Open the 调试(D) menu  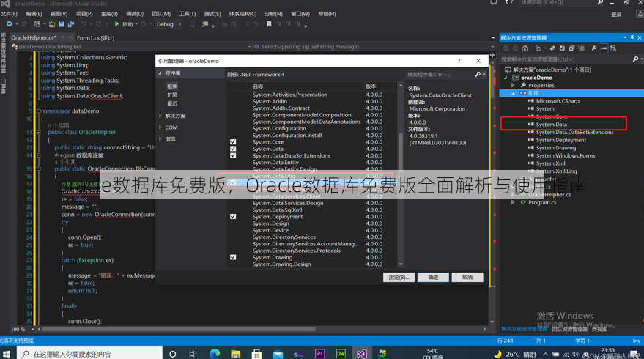[x=135, y=14]
